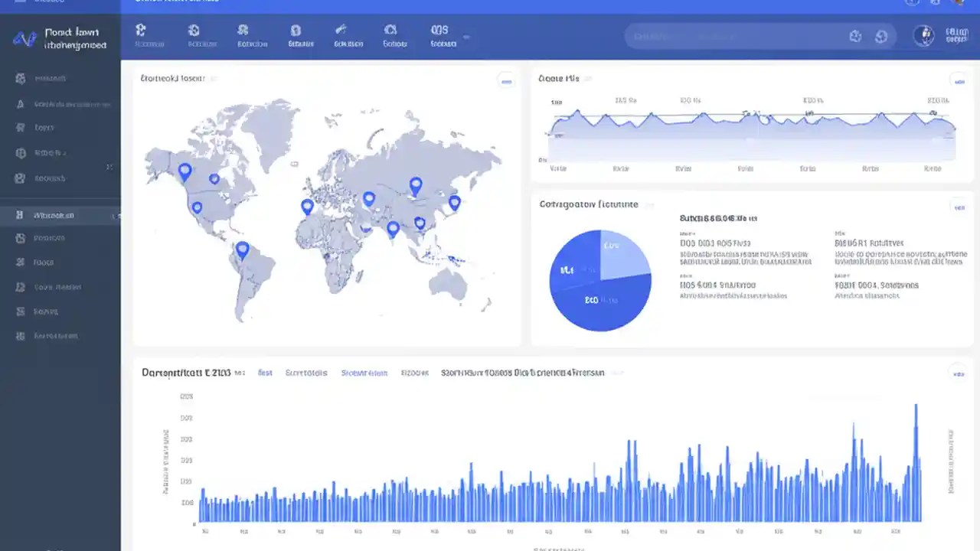Click the more-options button on the bottom chart panel

[959, 374]
